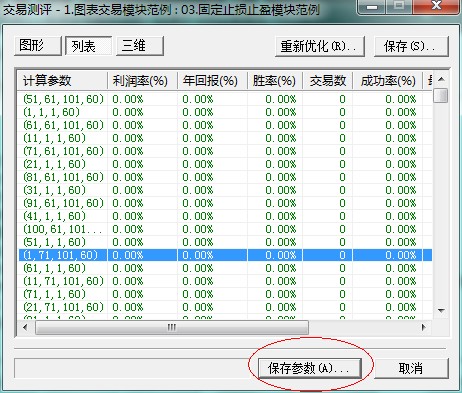Select row (100,61,101...
The height and width of the screenshot is (393, 462).
click(x=225, y=229)
